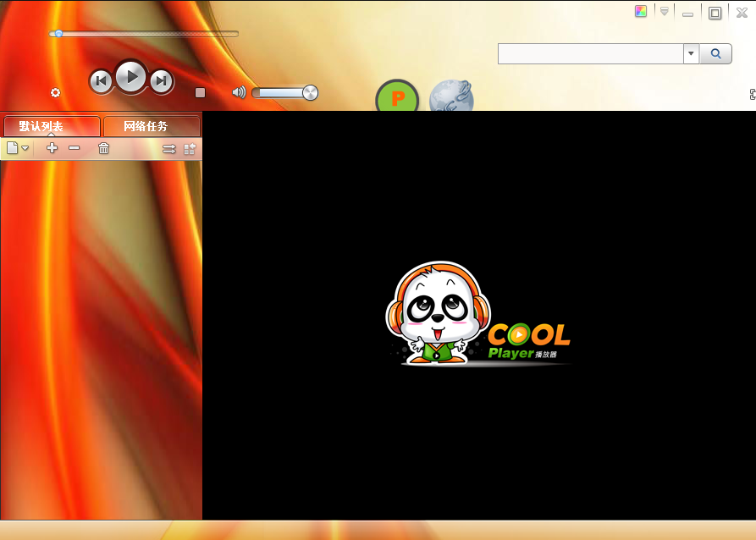Expand the search box dropdown arrow

tap(691, 54)
